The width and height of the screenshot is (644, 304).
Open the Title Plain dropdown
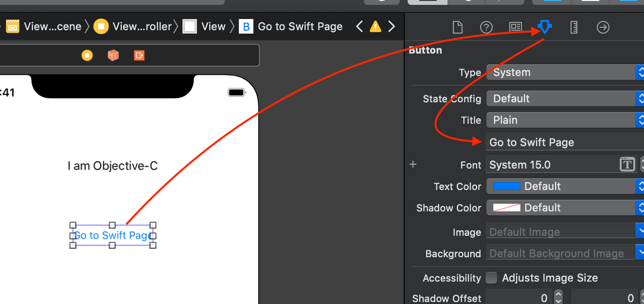565,120
